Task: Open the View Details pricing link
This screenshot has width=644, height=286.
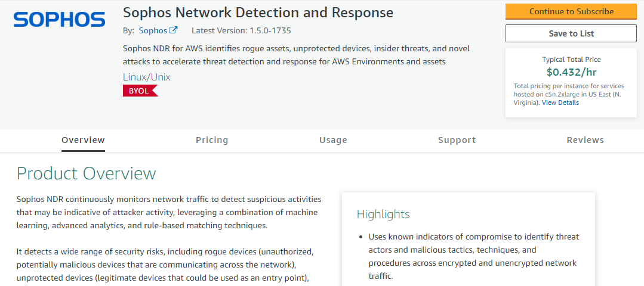Action: (560, 102)
